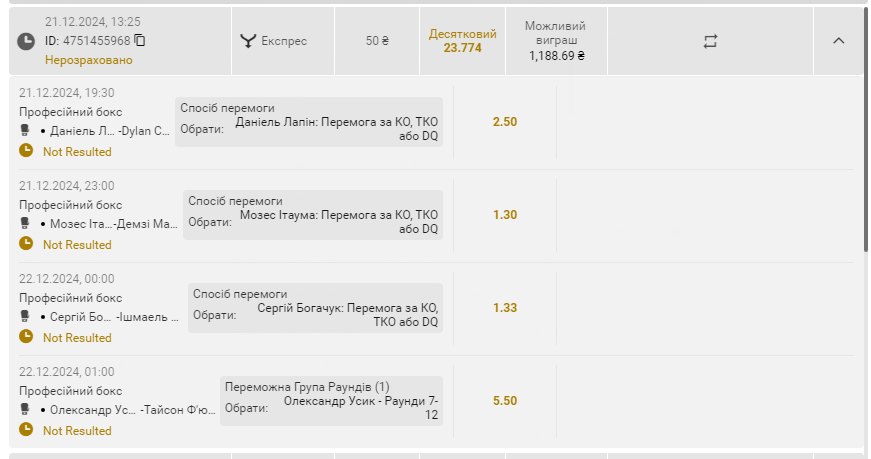The height and width of the screenshot is (459, 871).
Task: Click Not Resulted clock icon for Усик fight
Action: coord(26,429)
